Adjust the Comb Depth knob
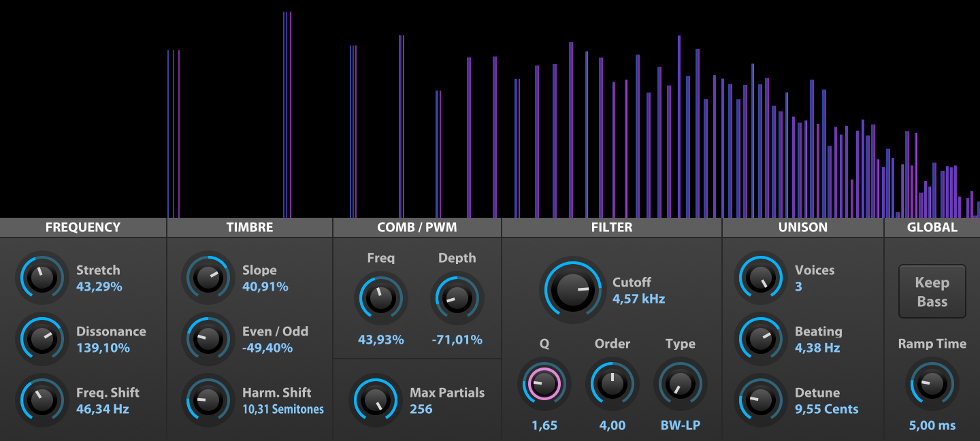 [457, 297]
